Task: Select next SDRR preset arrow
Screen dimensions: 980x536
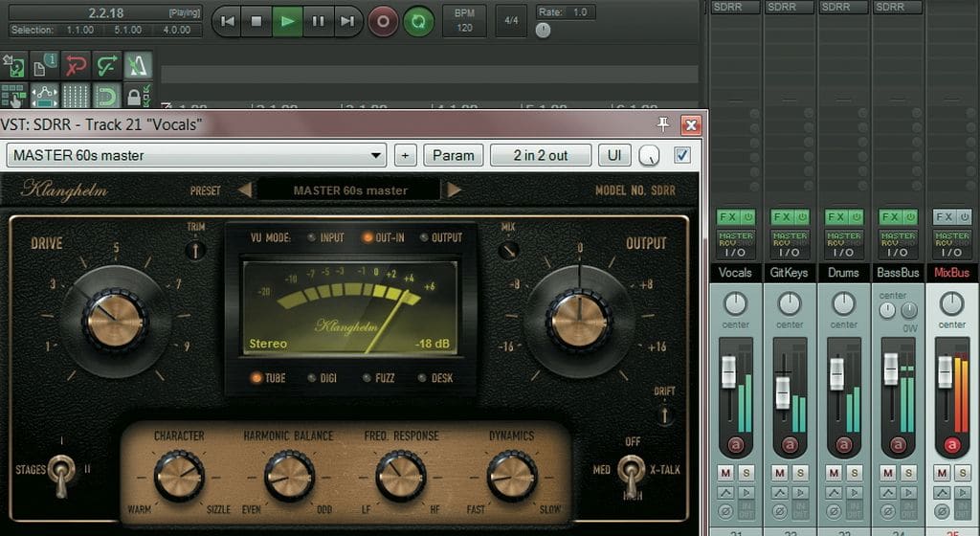Action: click(454, 190)
